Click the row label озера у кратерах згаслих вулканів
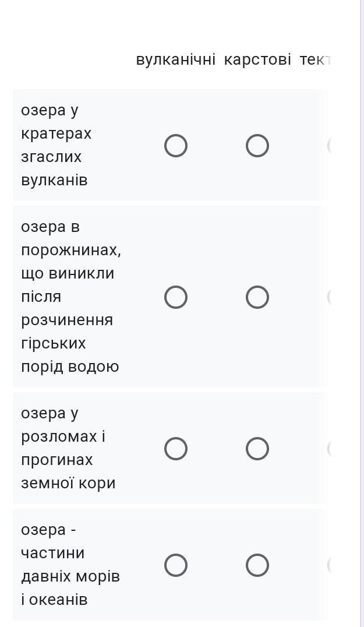This screenshot has height=627, width=364. (x=56, y=145)
